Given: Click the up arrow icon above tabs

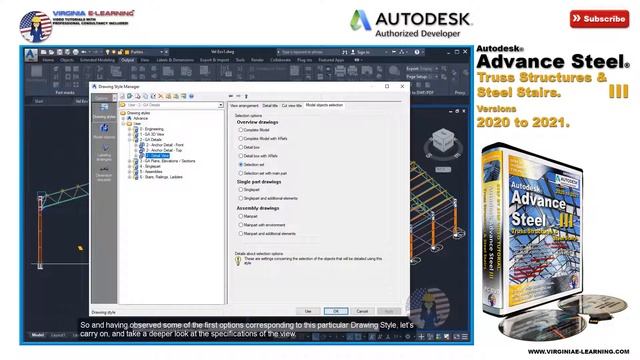Looking at the screenshot, I should pyautogui.click(x=246, y=96).
